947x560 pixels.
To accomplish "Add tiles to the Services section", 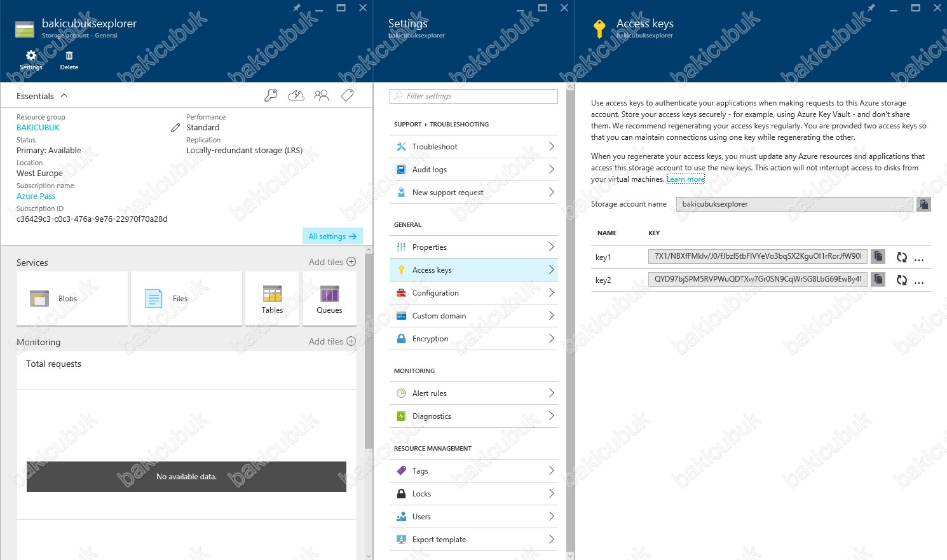I will [332, 262].
